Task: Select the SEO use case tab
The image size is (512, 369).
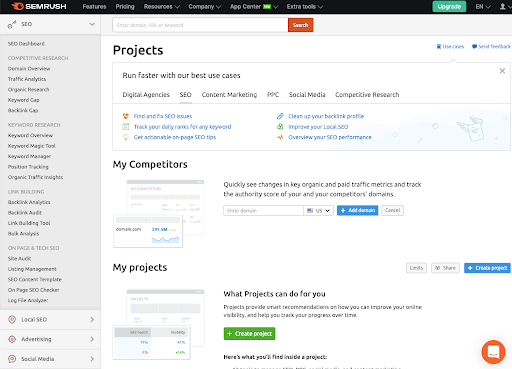Action: click(x=185, y=95)
